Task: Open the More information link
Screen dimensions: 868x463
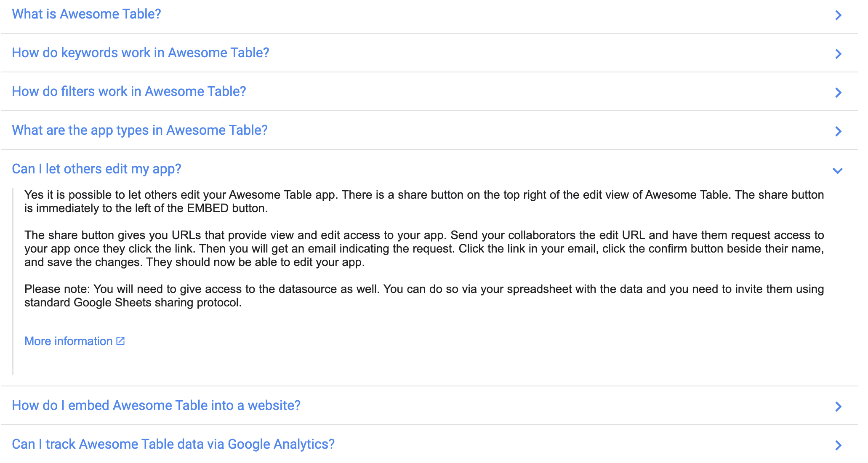Action: pyautogui.click(x=68, y=341)
